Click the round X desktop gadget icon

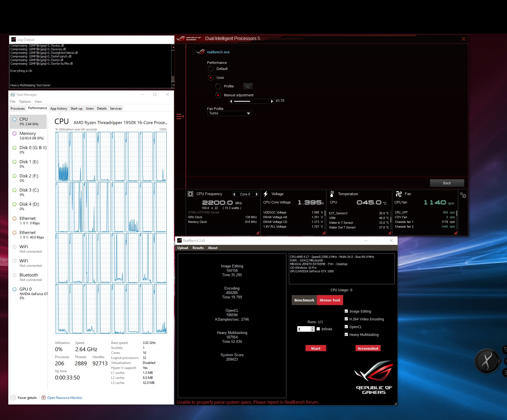pyautogui.click(x=487, y=361)
